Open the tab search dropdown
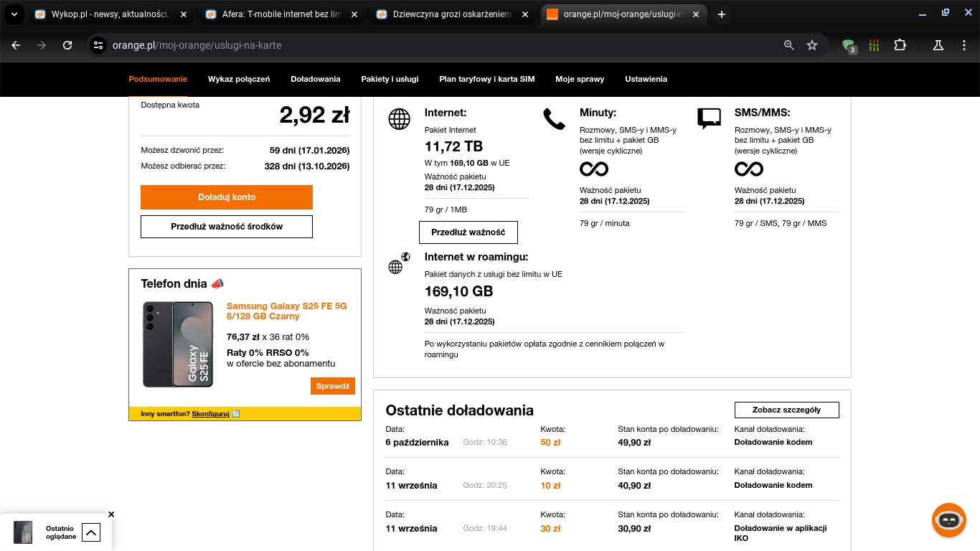980x551 pixels. coord(14,14)
